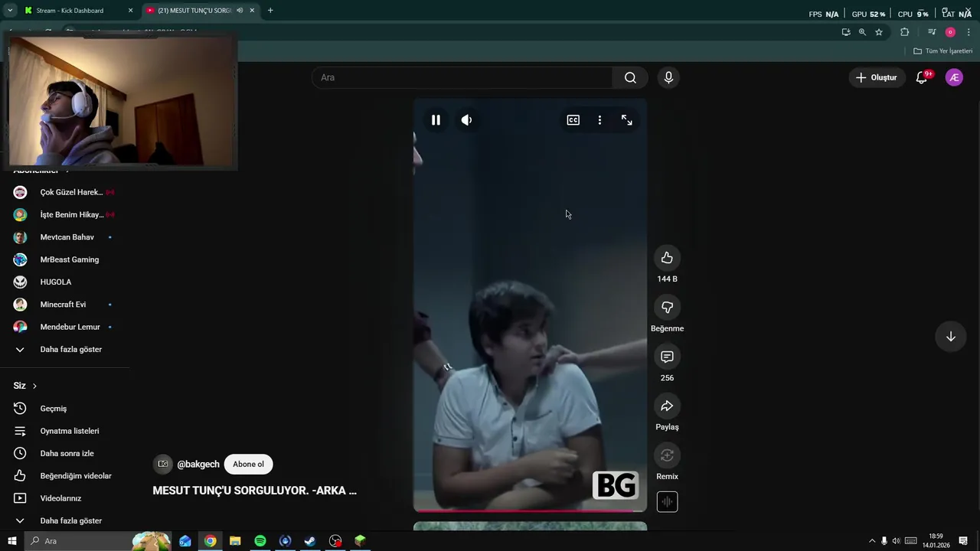
Task: Open the sound waveform button below Remix
Action: click(x=667, y=502)
